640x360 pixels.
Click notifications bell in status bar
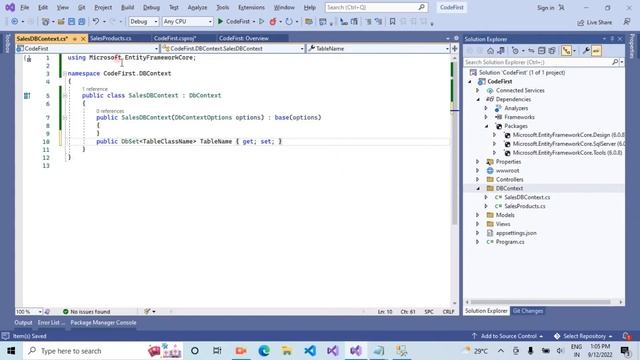pos(626,336)
